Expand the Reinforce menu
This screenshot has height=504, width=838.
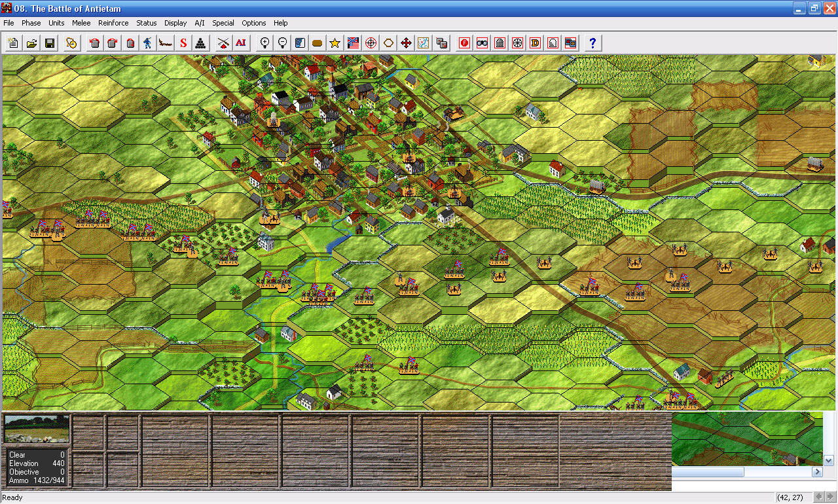click(x=113, y=23)
